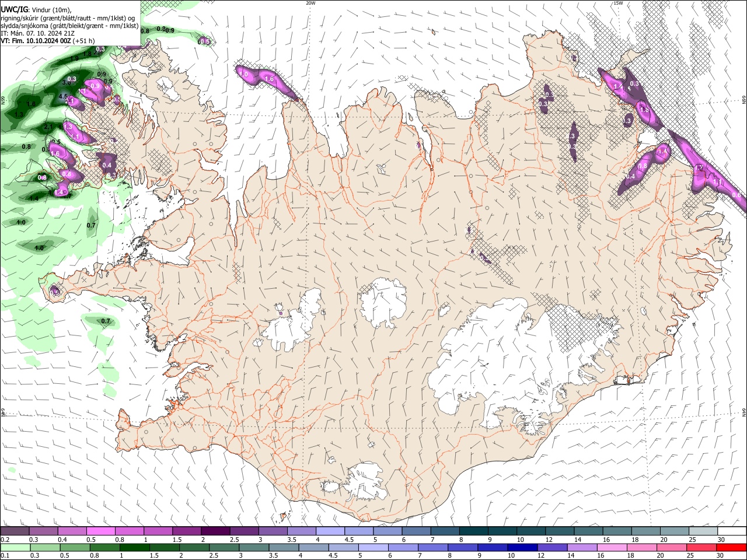The height and width of the screenshot is (560, 747).
Task: Pick the white 30 snow-scale swatch
Action: (x=732, y=531)
